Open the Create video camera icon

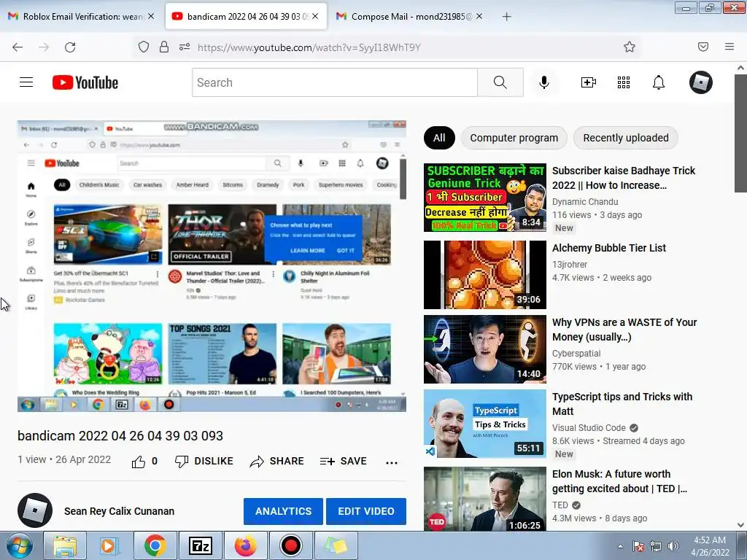(x=589, y=82)
